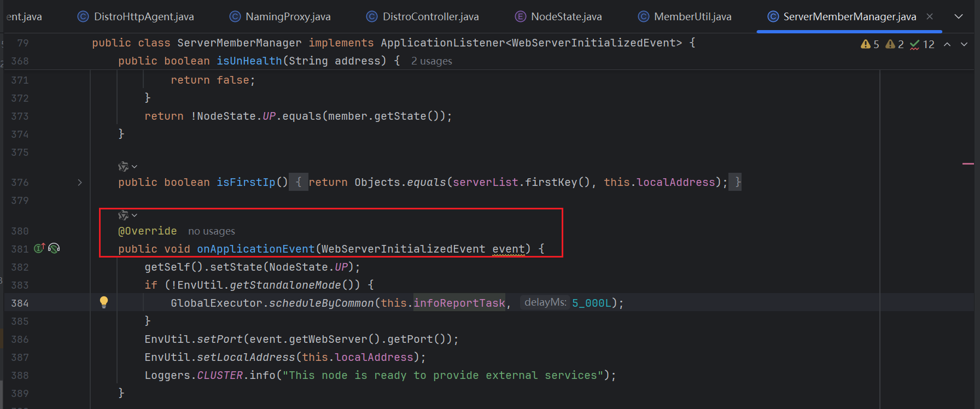Click the yellow light bulb on line 384
This screenshot has height=409, width=980.
[104, 302]
